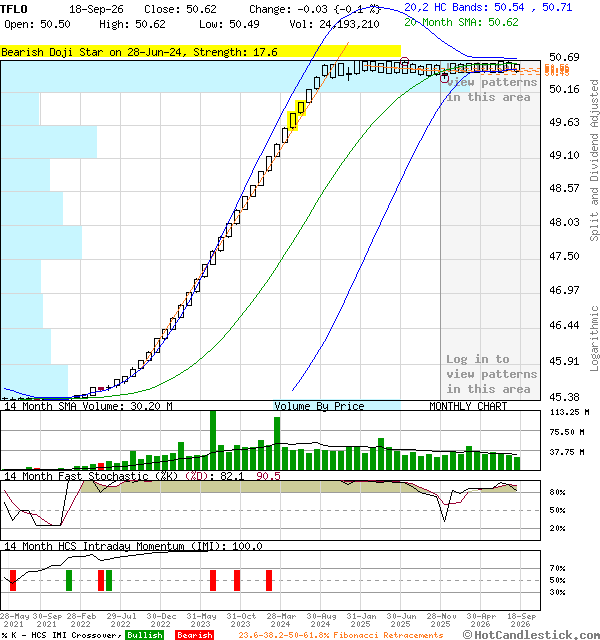
Task: Click the first red IMI crossover bar
Action: pyautogui.click(x=13, y=580)
